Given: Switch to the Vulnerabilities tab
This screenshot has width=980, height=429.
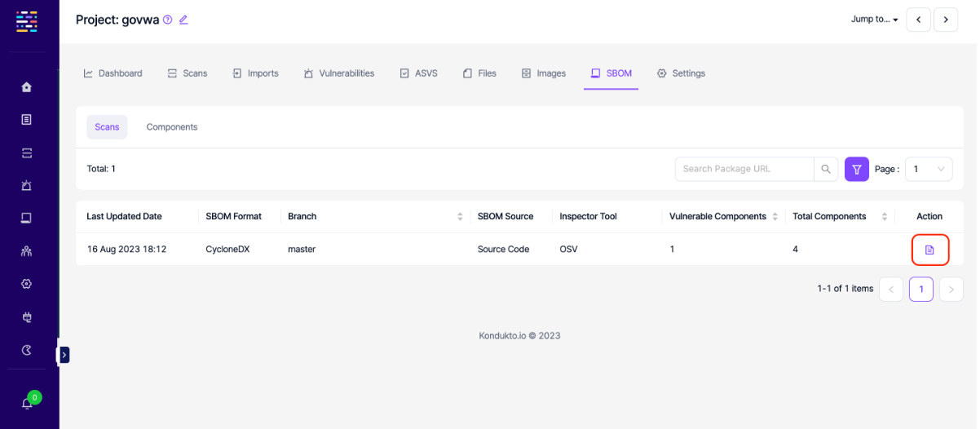Looking at the screenshot, I should click(x=338, y=73).
